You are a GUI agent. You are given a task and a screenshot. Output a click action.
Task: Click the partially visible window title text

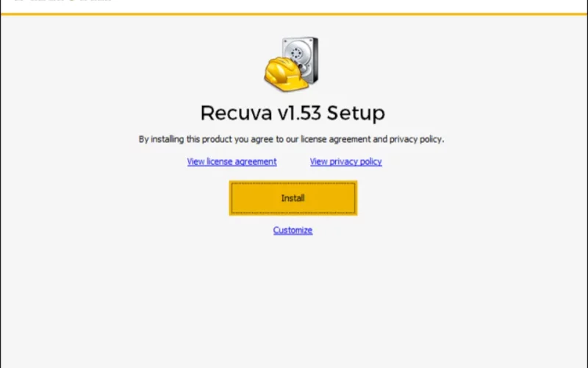point(62,1)
